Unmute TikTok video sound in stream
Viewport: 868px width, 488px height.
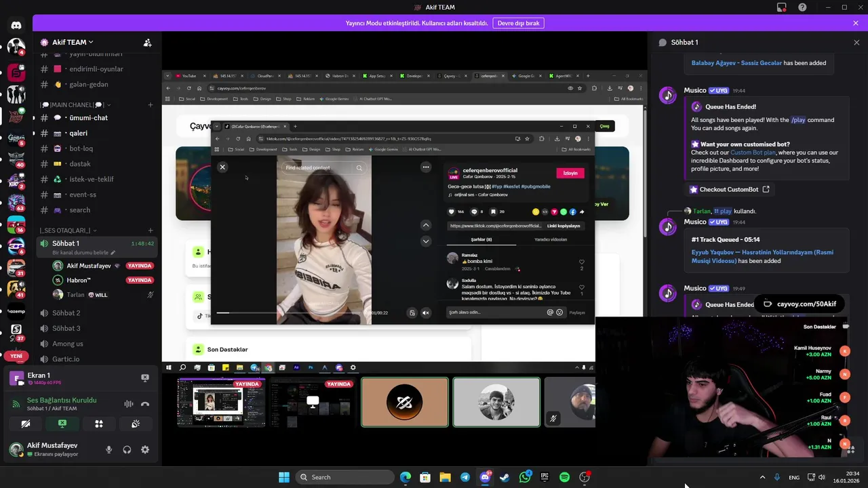pos(426,312)
